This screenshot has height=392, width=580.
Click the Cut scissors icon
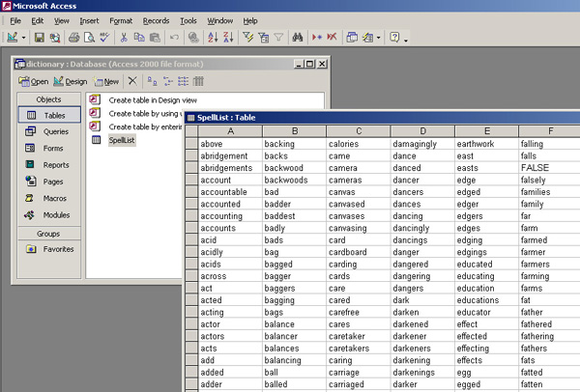tap(124, 38)
